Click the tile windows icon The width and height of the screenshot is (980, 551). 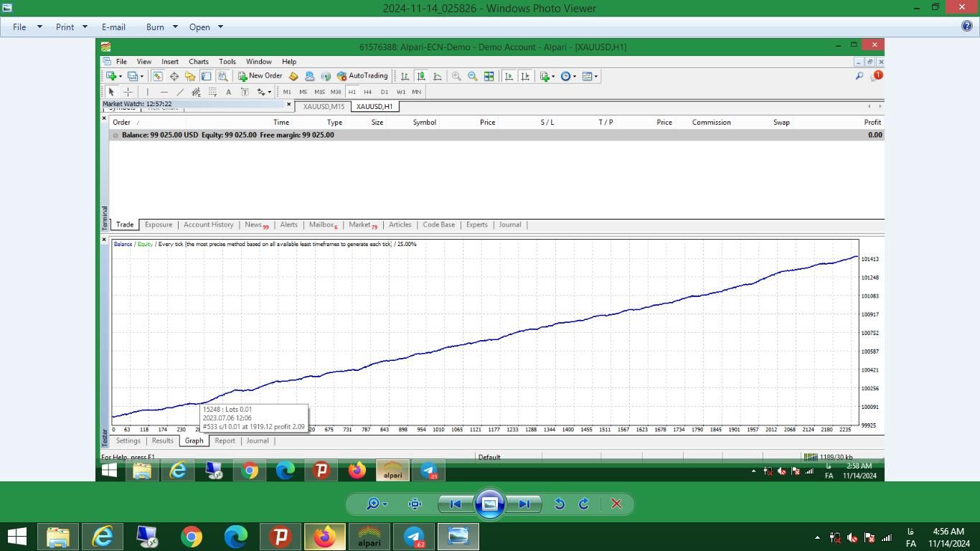point(489,76)
